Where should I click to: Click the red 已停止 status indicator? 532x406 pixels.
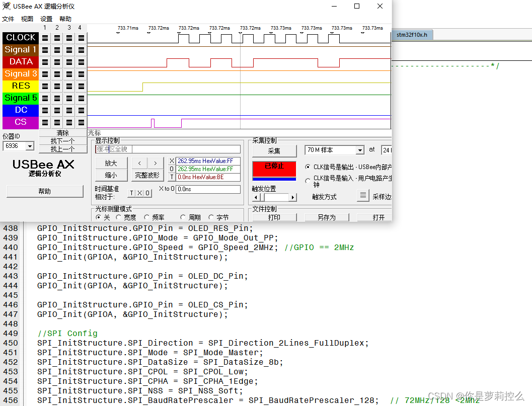tap(274, 169)
